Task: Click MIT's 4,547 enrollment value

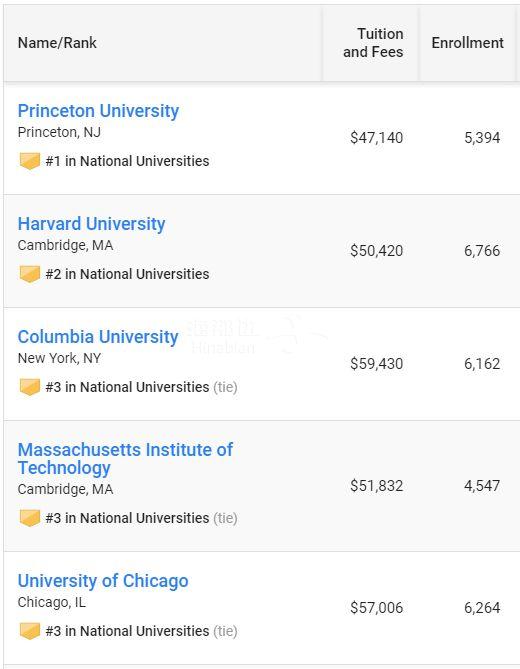Action: point(482,486)
